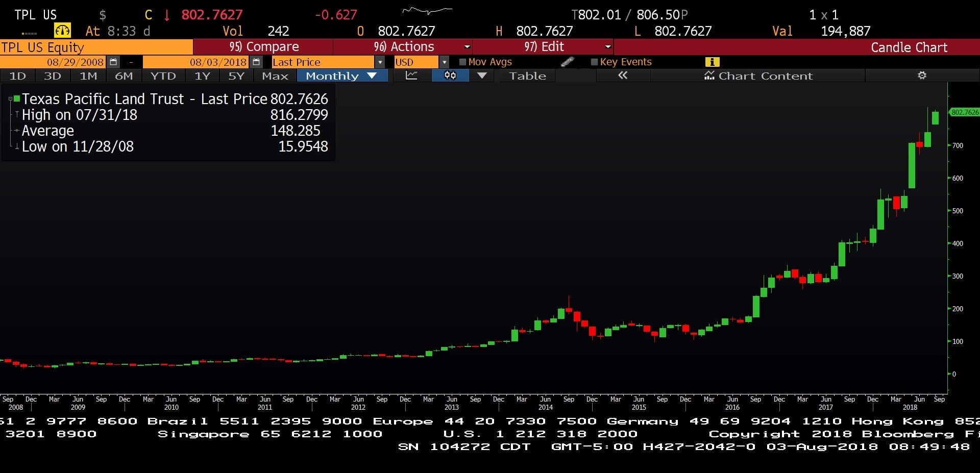The width and height of the screenshot is (980, 473).
Task: Open the USD currency dropdown
Action: point(444,62)
